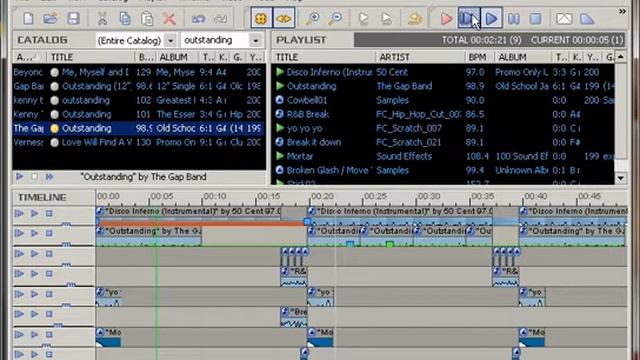Play the Mortar timeline track from start
This screenshot has width=640, height=360.
tap(19, 334)
